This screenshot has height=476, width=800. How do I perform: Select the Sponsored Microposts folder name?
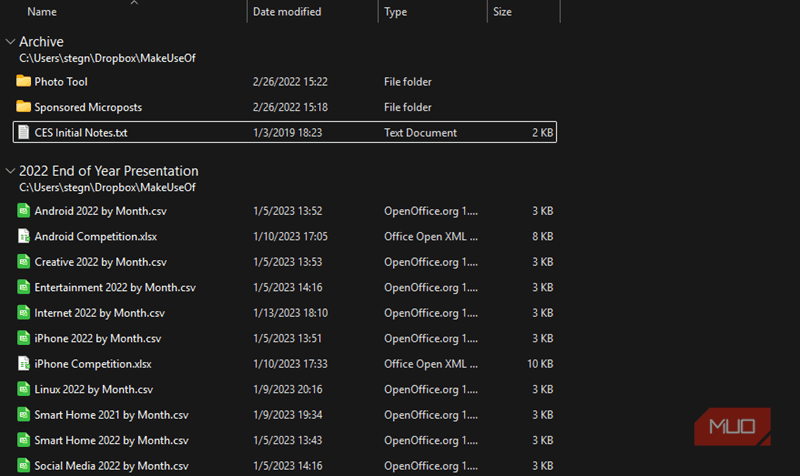[88, 107]
